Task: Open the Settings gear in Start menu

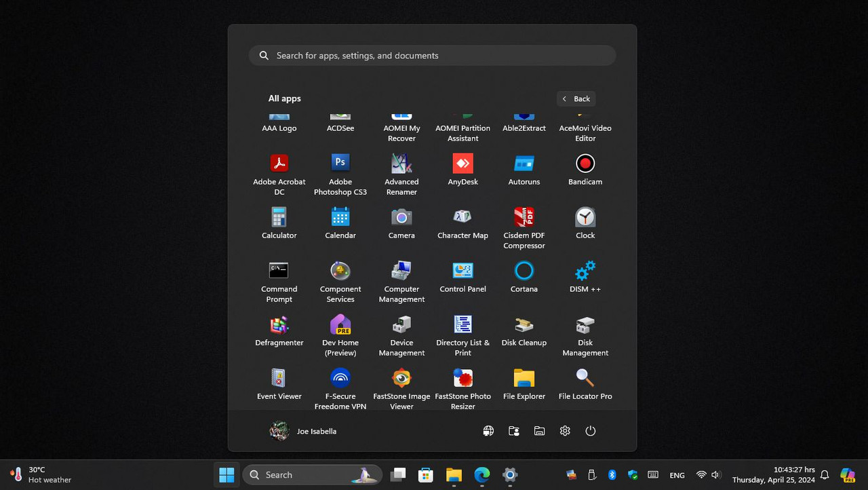Action: pos(565,430)
